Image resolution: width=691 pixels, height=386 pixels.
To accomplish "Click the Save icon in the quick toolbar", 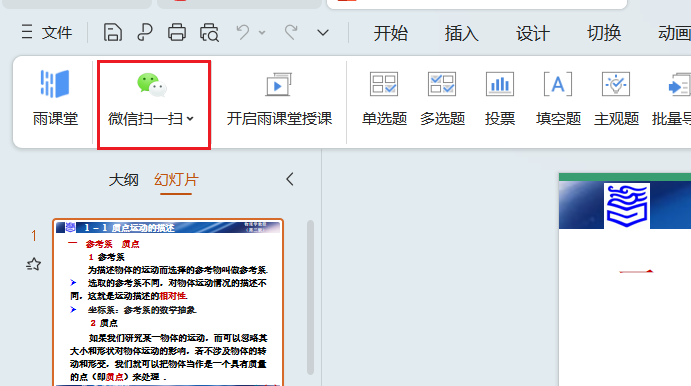I will (113, 33).
